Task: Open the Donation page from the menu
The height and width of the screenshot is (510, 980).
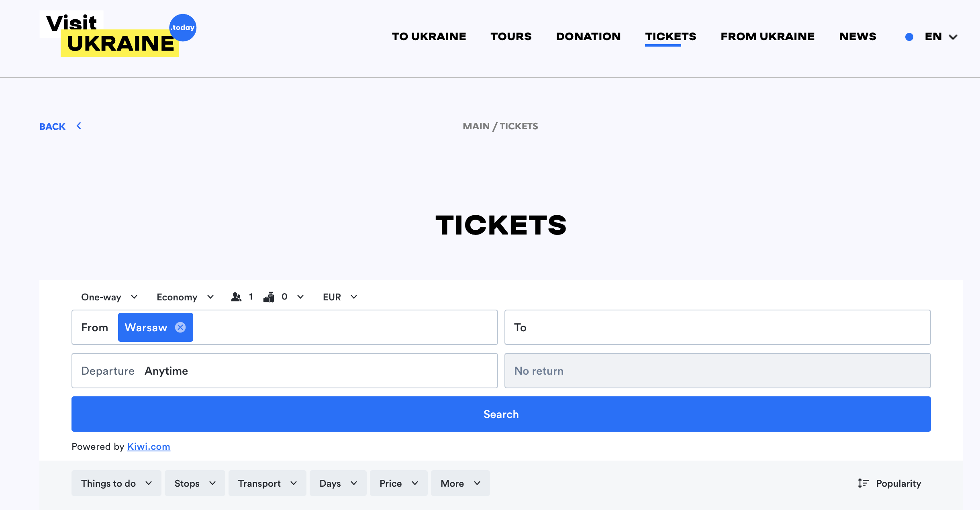Action: pos(588,37)
